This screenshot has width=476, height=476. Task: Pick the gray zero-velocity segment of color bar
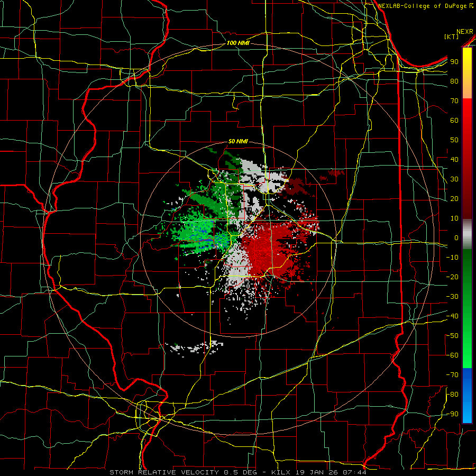coord(467,234)
